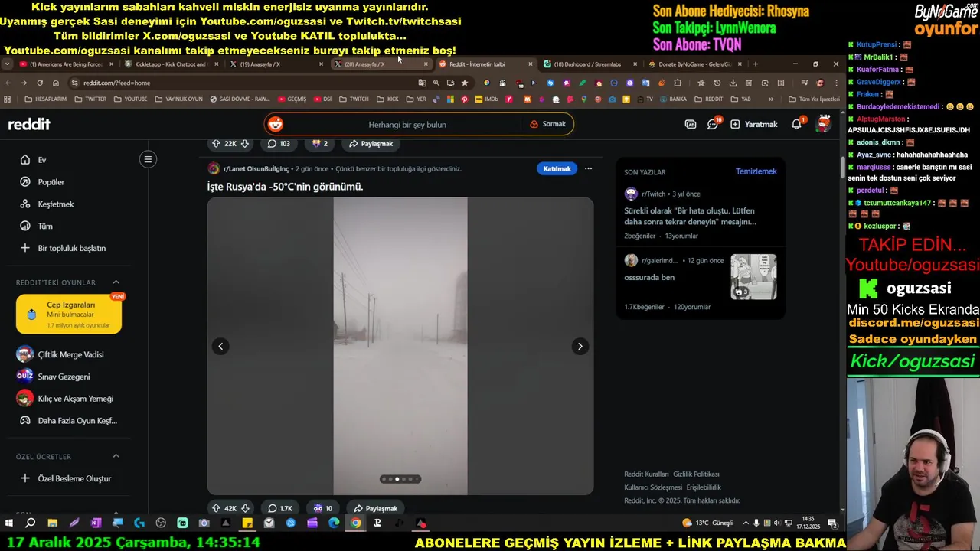Open the post titled İşte Rusya'da -50°C'nin görünümü
The image size is (980, 551).
click(x=285, y=187)
